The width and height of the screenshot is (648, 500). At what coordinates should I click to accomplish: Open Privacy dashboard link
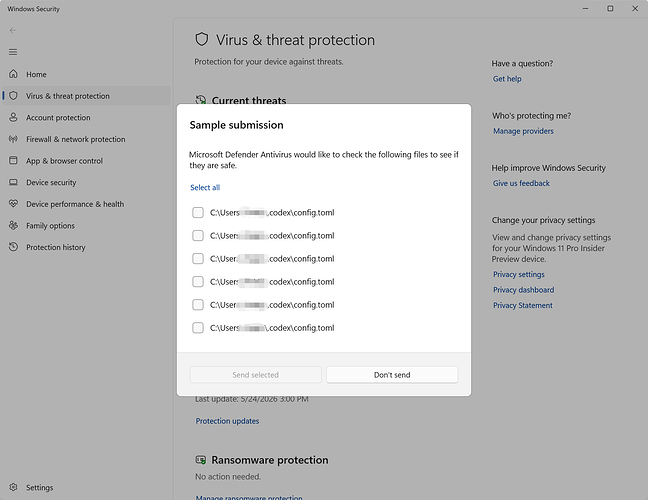[523, 290]
